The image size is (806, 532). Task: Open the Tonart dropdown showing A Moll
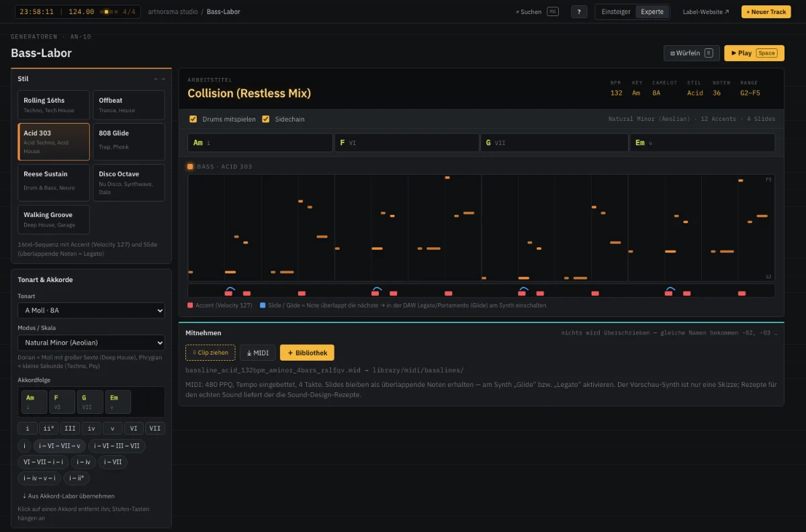(x=91, y=310)
